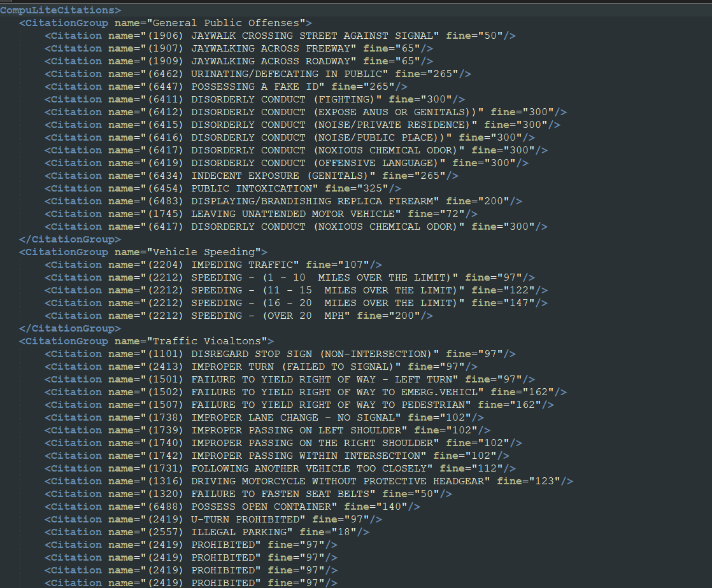Click "LEAVING UNATTENDED MOTOR VEHICLE" citation name
The image size is (712, 588).
pyautogui.click(x=293, y=214)
